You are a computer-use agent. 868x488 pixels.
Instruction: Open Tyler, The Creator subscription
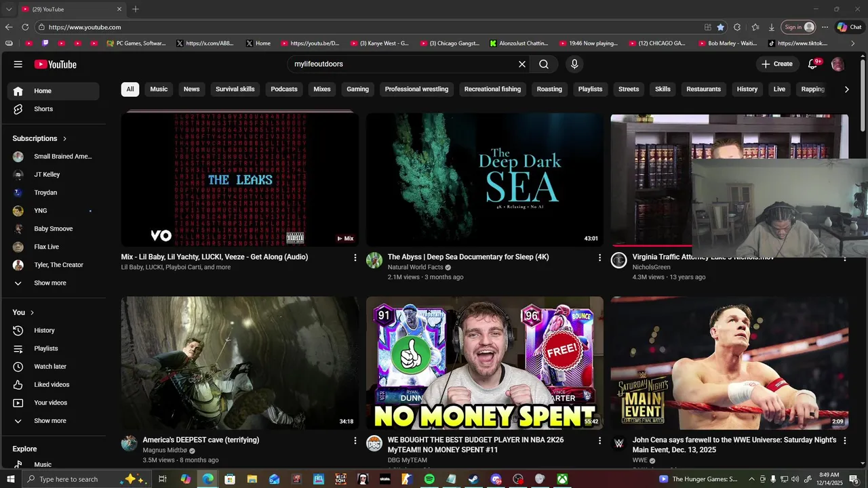[53, 265]
